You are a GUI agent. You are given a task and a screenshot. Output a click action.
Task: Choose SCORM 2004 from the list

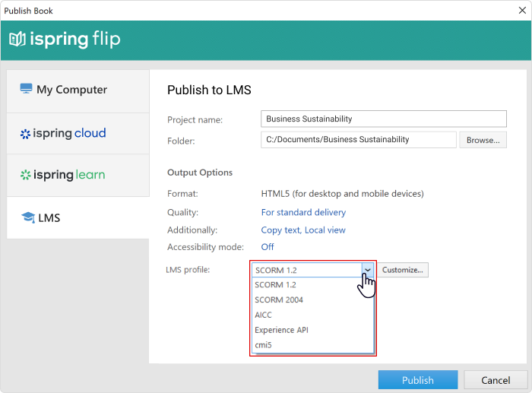[x=312, y=300]
